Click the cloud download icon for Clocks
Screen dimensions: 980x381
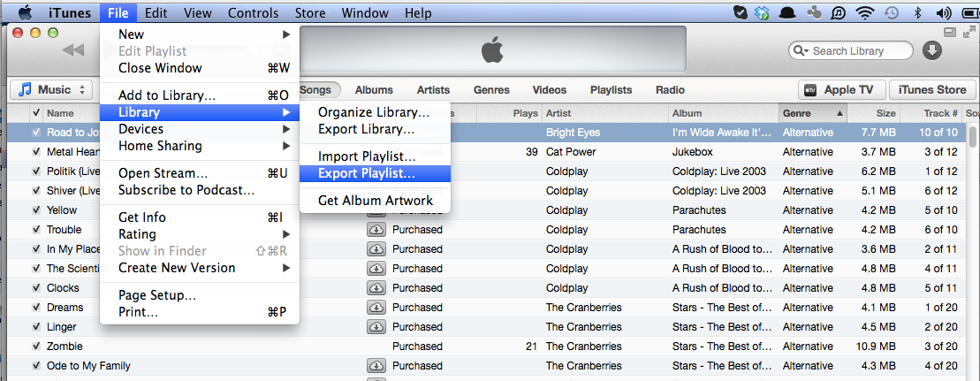[376, 288]
